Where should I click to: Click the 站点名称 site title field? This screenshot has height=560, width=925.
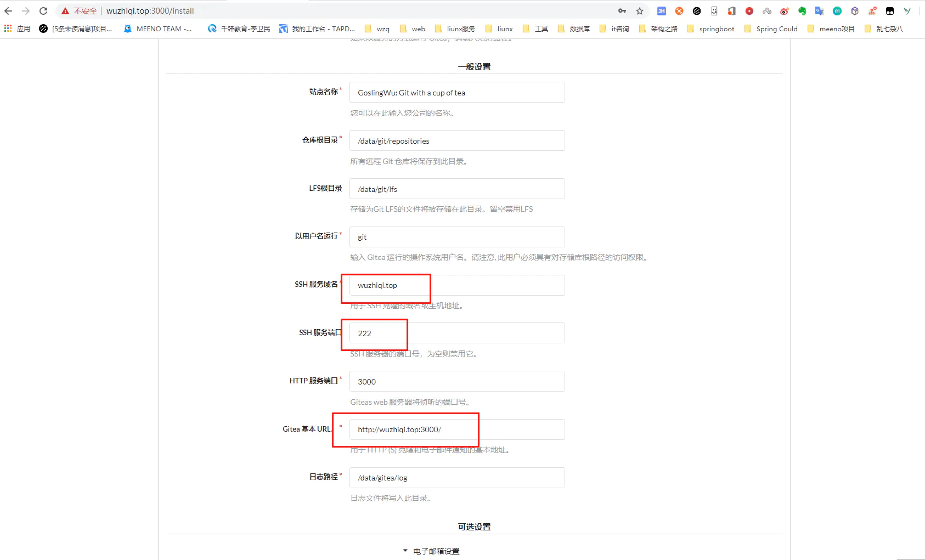point(457,92)
